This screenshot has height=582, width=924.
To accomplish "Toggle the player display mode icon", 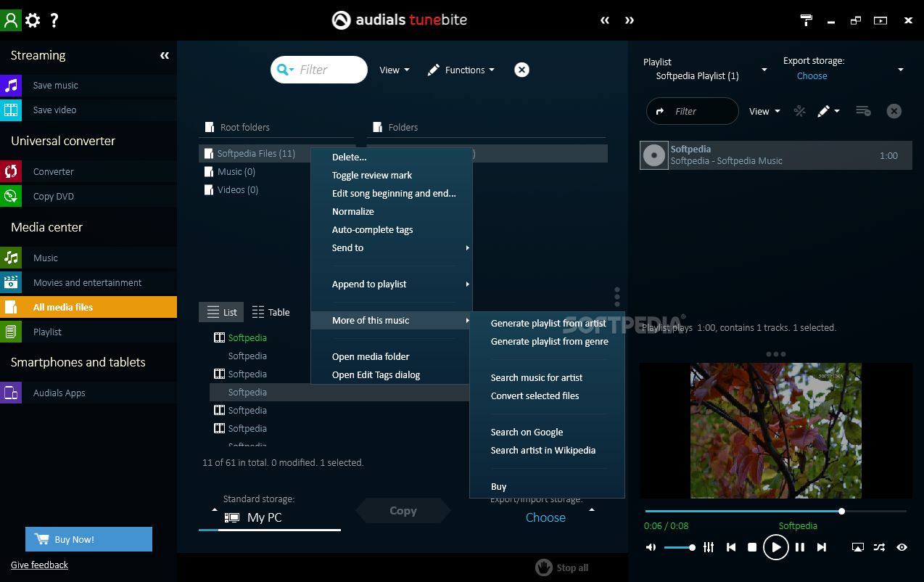I will (x=857, y=547).
